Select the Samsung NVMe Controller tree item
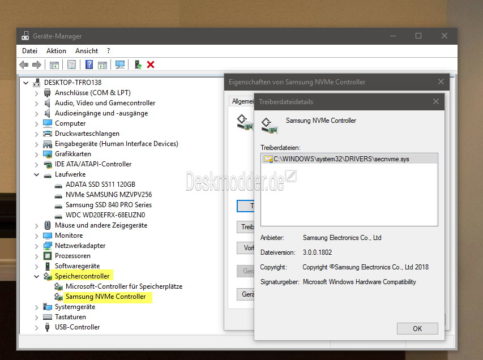 click(105, 296)
